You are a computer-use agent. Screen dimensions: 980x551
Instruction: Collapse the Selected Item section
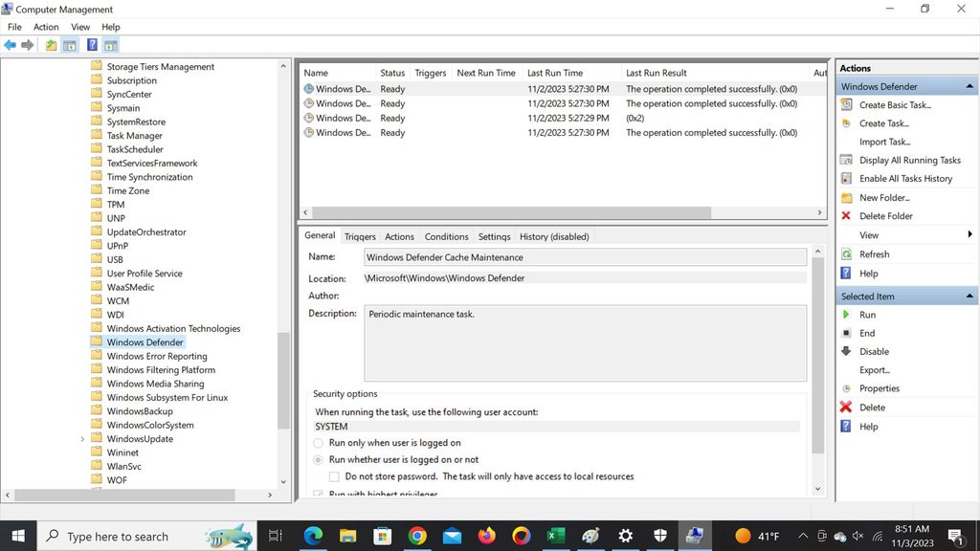tap(968, 296)
